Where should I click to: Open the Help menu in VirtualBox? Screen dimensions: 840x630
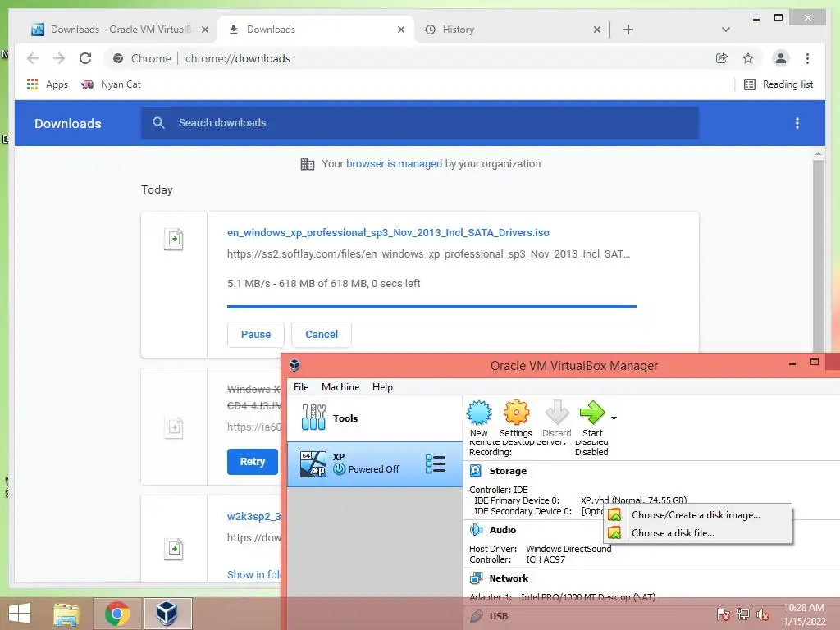point(382,387)
